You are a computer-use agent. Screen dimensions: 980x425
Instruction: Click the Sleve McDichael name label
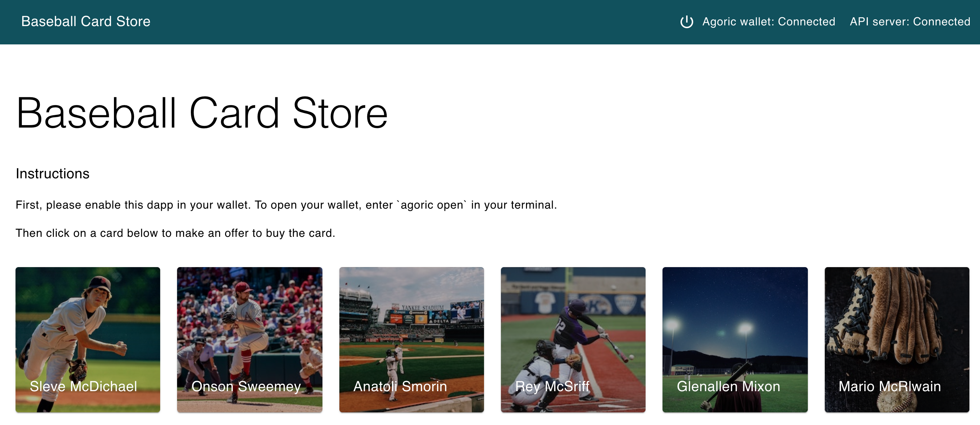83,387
